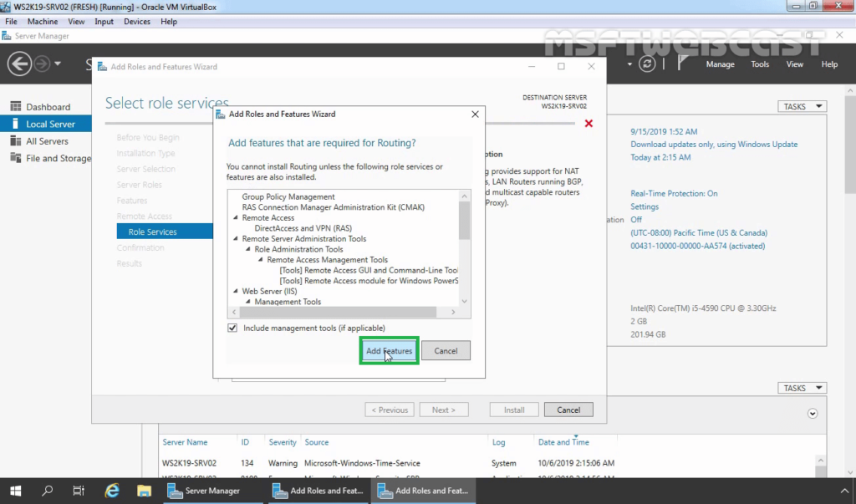
Task: Select Remote Access GUI and Command-Line Tools row
Action: coord(369,270)
